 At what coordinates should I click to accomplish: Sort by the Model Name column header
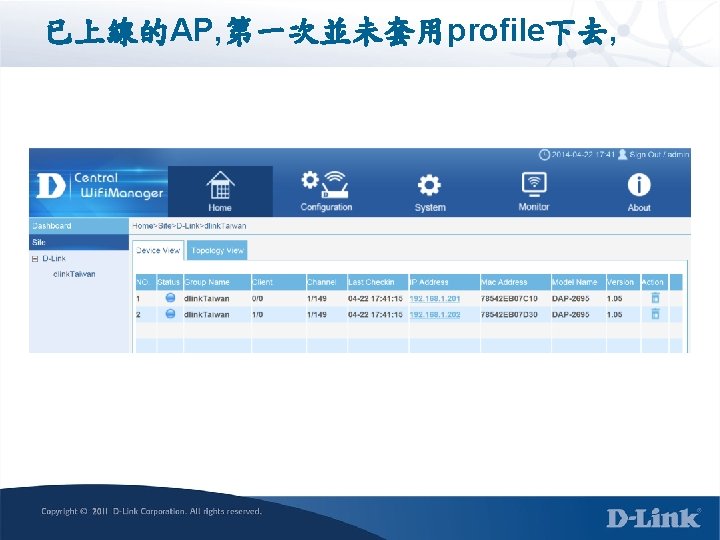pyautogui.click(x=579, y=282)
